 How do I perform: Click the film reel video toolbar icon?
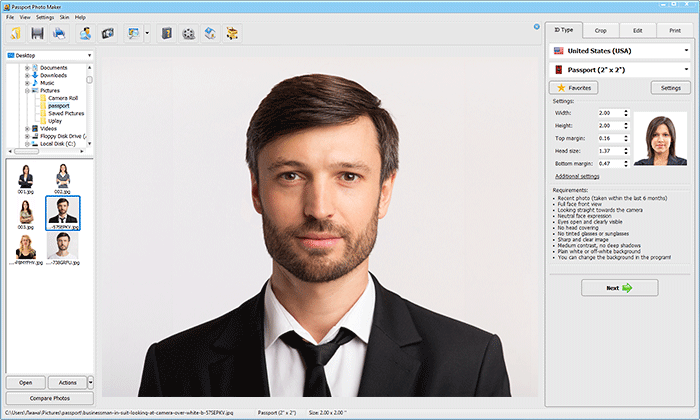pyautogui.click(x=189, y=34)
